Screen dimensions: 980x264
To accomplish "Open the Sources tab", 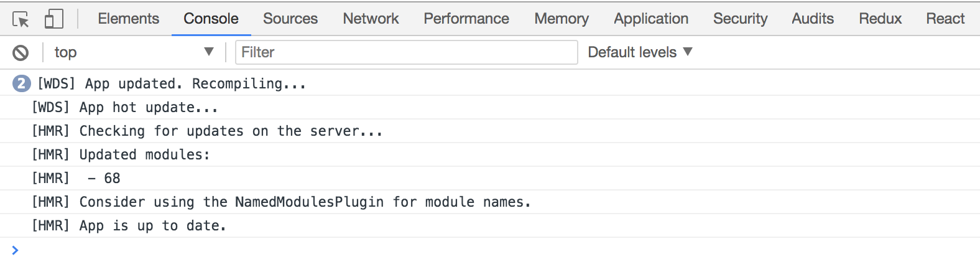I will [x=290, y=19].
